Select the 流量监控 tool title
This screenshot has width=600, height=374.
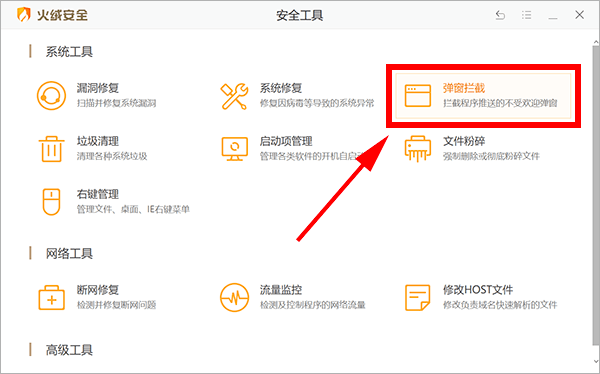(x=281, y=290)
